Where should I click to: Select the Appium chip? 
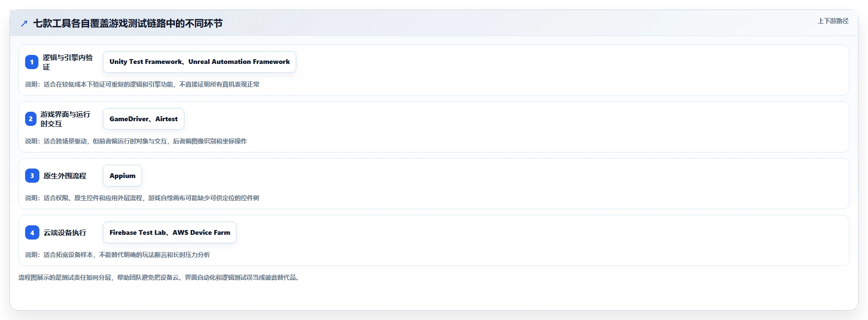(x=122, y=176)
